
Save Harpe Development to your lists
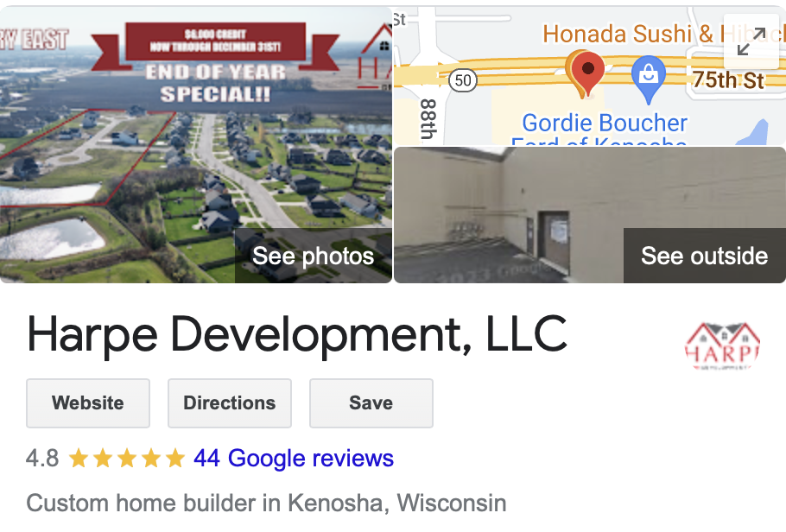(x=371, y=403)
